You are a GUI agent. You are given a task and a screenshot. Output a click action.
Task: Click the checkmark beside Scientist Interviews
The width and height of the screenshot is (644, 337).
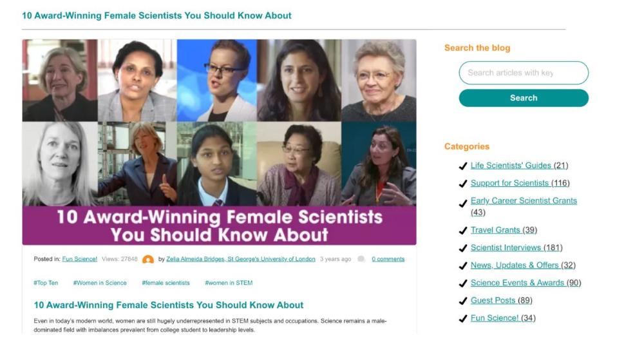463,248
